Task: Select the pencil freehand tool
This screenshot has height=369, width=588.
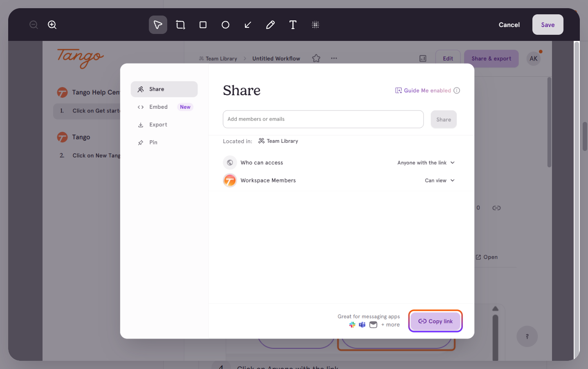Action: coord(270,25)
